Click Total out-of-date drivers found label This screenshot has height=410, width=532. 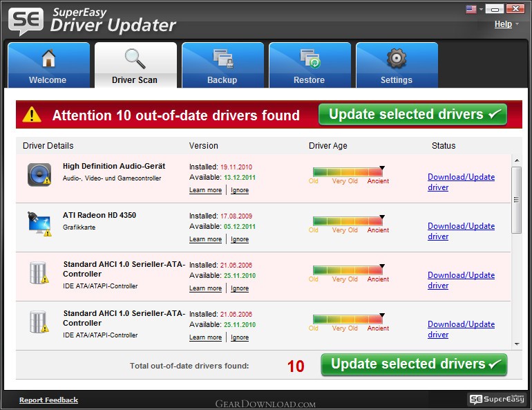(189, 366)
